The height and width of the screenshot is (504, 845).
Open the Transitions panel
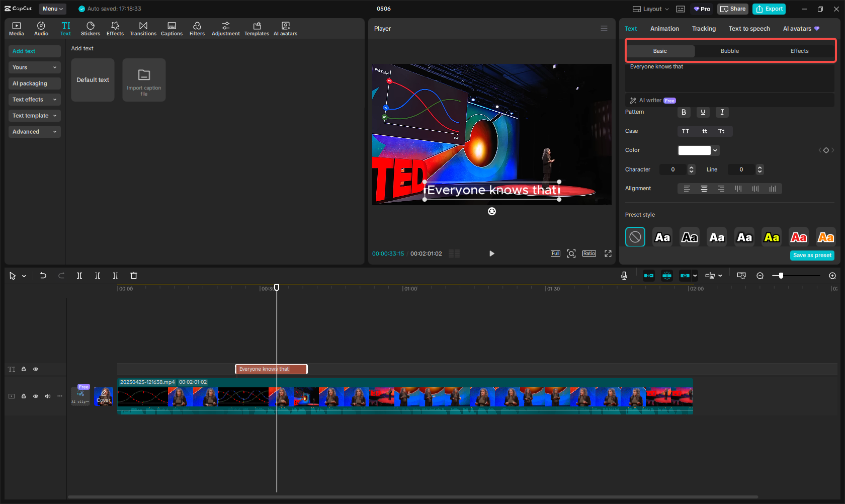coord(143,29)
